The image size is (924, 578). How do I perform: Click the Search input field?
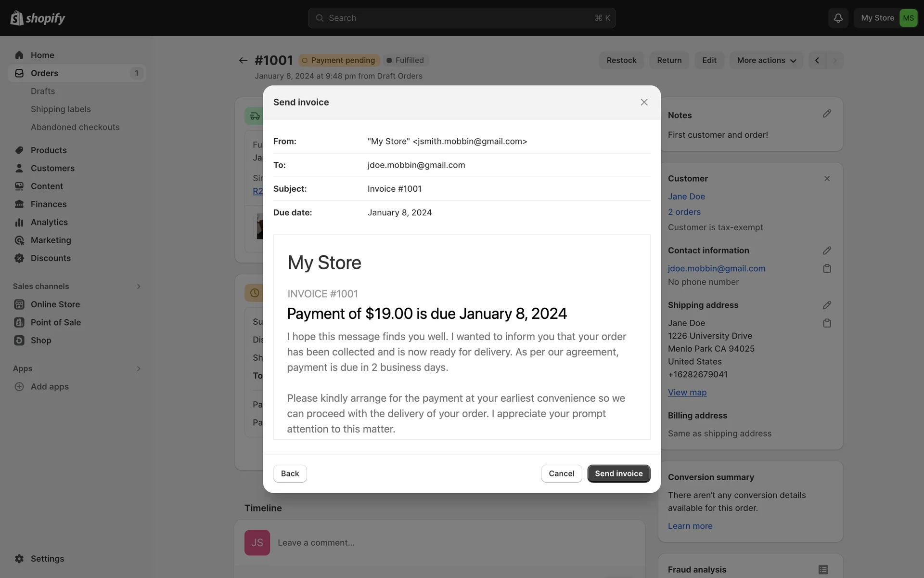pos(461,18)
